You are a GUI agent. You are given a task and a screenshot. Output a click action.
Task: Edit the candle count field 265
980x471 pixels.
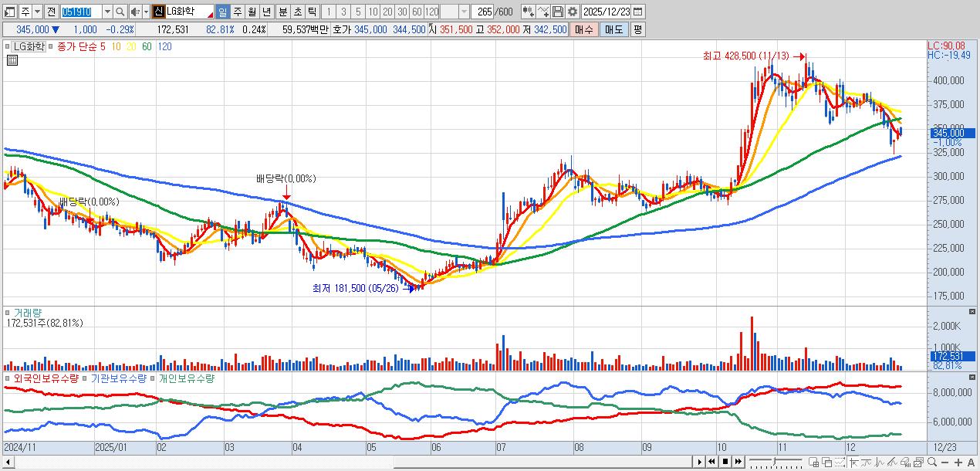pyautogui.click(x=482, y=12)
